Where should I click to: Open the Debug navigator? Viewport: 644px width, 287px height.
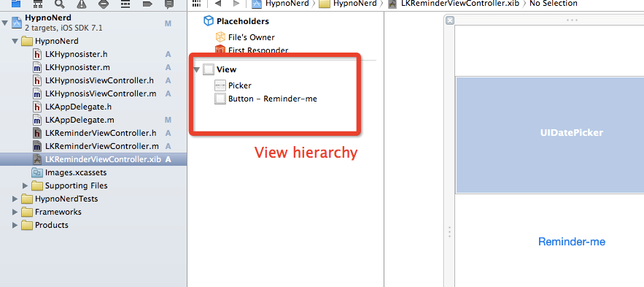coord(125,4)
